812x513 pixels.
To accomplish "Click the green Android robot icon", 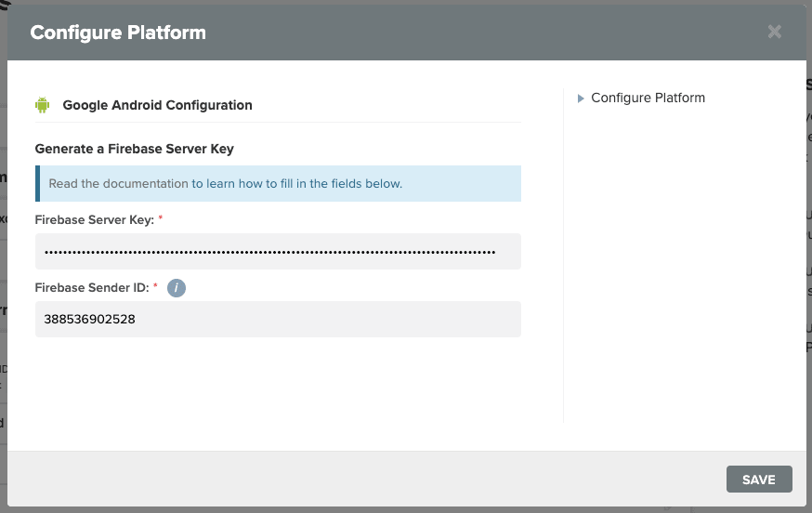I will (43, 105).
